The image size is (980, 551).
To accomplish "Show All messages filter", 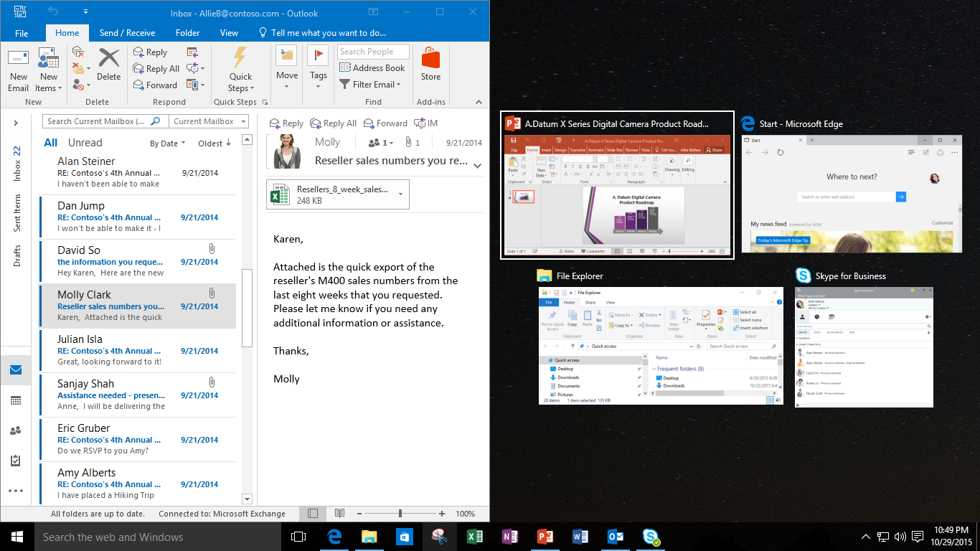I will click(x=51, y=143).
